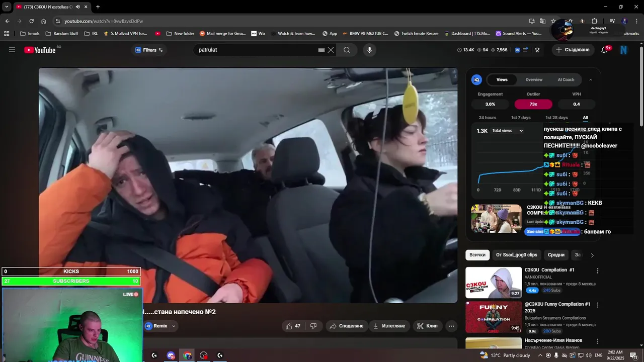Image resolution: width=644 pixels, height=362 pixels.
Task: Click the VPH 0.4 value
Action: pyautogui.click(x=577, y=104)
